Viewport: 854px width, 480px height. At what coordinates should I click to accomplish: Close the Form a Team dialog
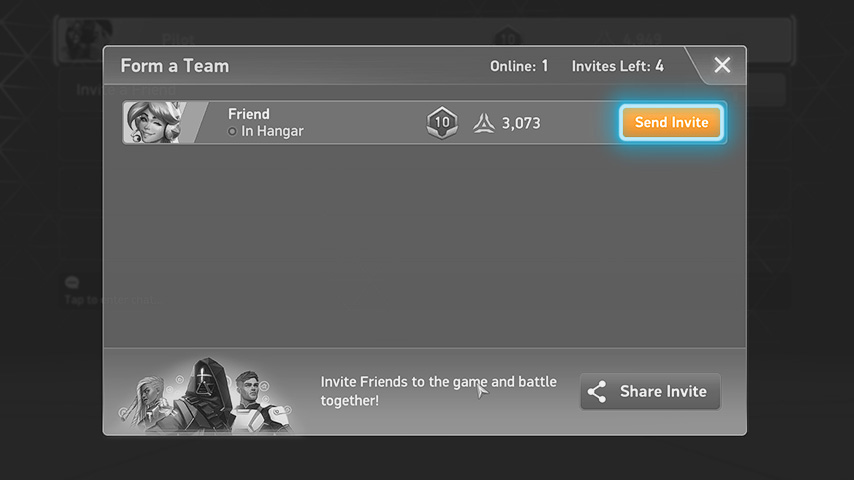point(722,66)
